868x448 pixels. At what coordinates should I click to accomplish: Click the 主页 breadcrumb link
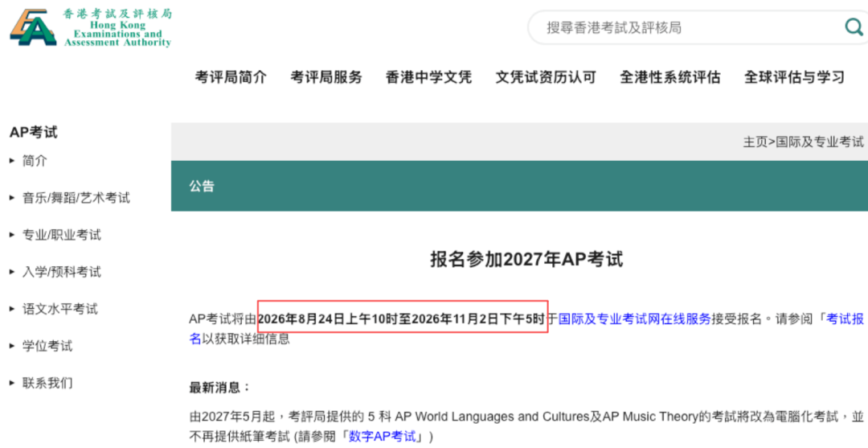pyautogui.click(x=755, y=142)
